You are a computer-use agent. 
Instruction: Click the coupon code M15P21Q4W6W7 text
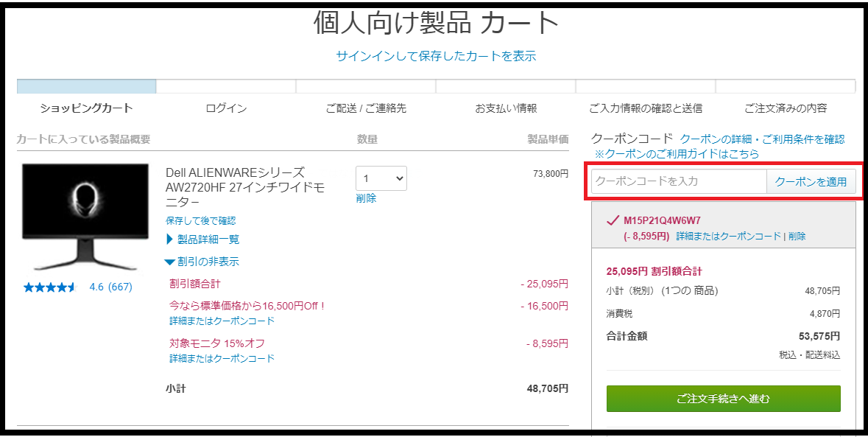(662, 220)
